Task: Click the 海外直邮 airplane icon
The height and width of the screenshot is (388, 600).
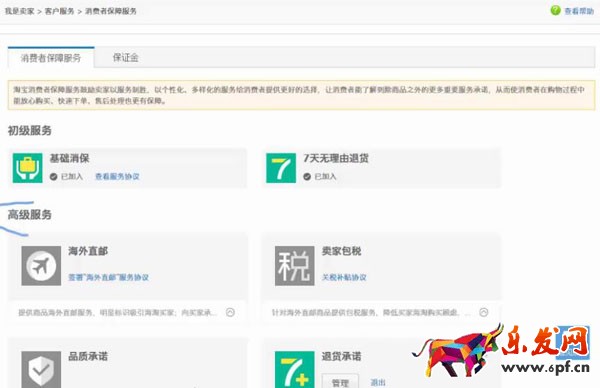Action: (41, 266)
